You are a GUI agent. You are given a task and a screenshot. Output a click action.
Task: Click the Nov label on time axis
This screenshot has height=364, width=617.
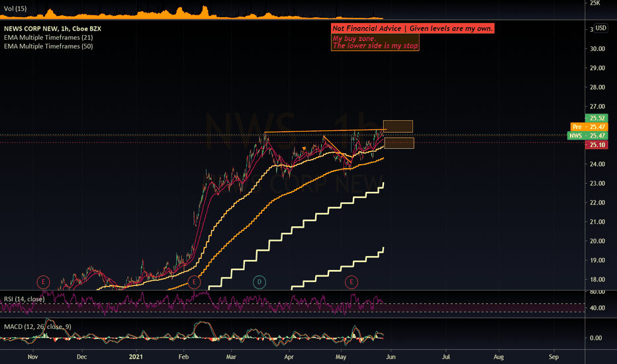click(32, 357)
